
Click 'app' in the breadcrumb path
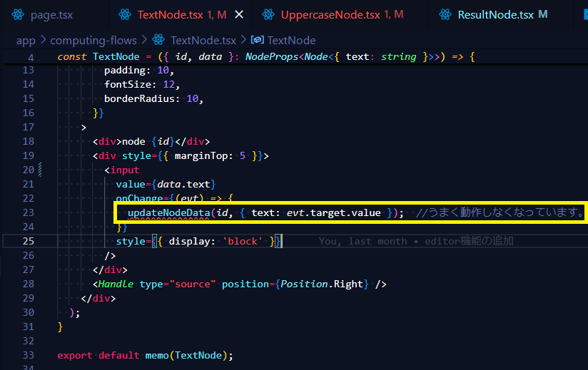[26, 40]
